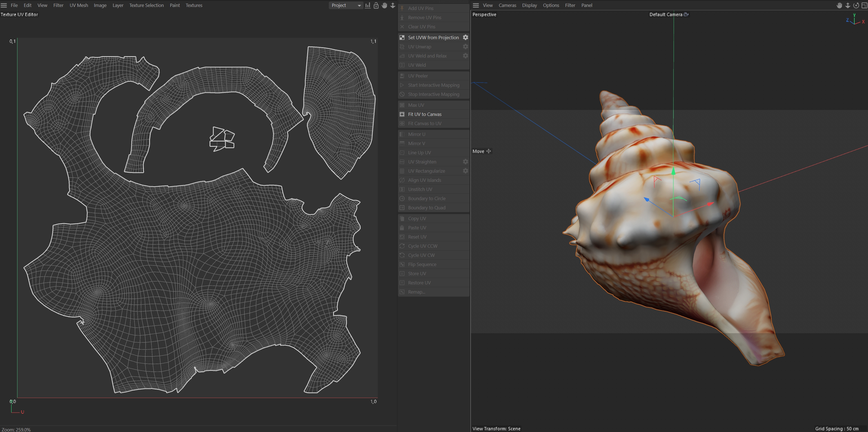Toggle the lock icon in UV editor toolbar
The image size is (868, 432).
click(x=376, y=5)
